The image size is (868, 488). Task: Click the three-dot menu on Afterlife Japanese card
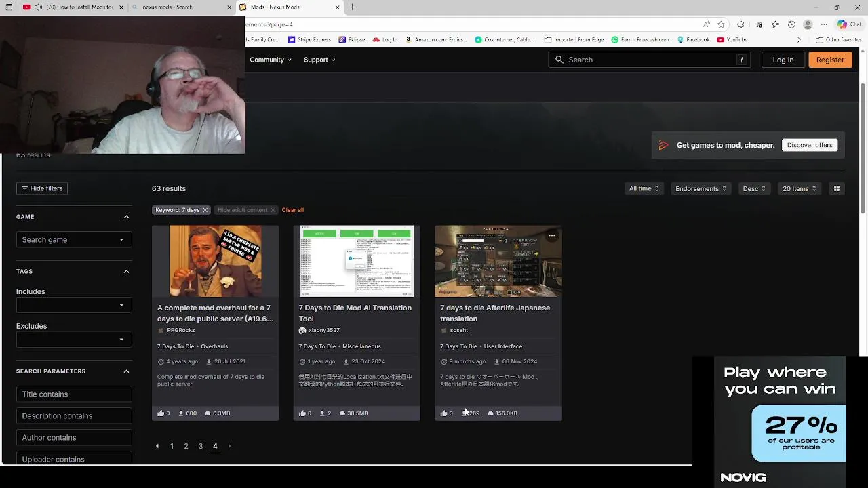[x=552, y=236]
